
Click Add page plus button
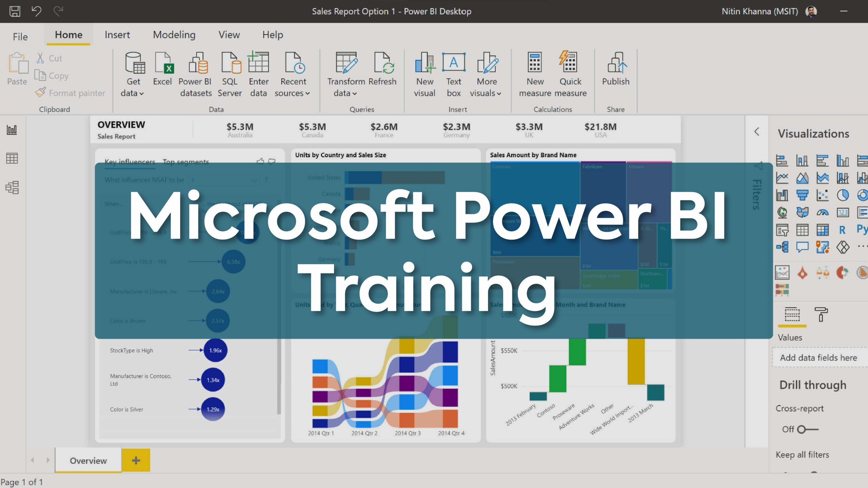(136, 460)
